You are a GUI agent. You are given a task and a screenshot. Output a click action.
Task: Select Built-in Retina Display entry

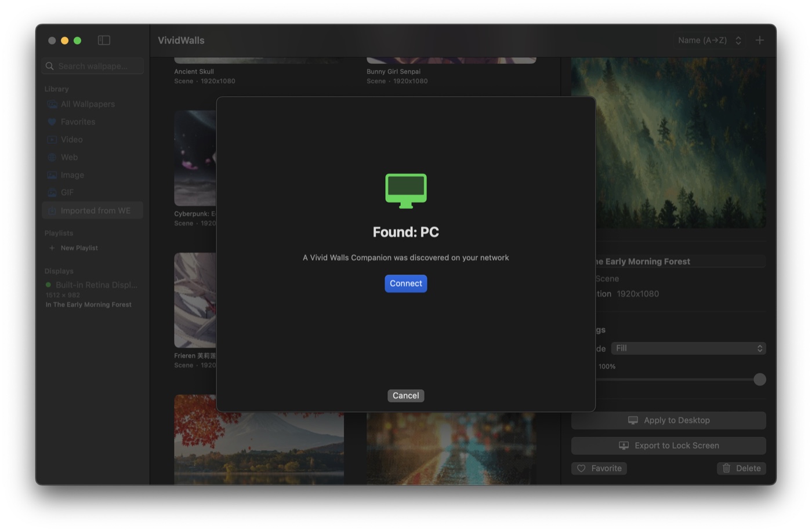(93, 285)
